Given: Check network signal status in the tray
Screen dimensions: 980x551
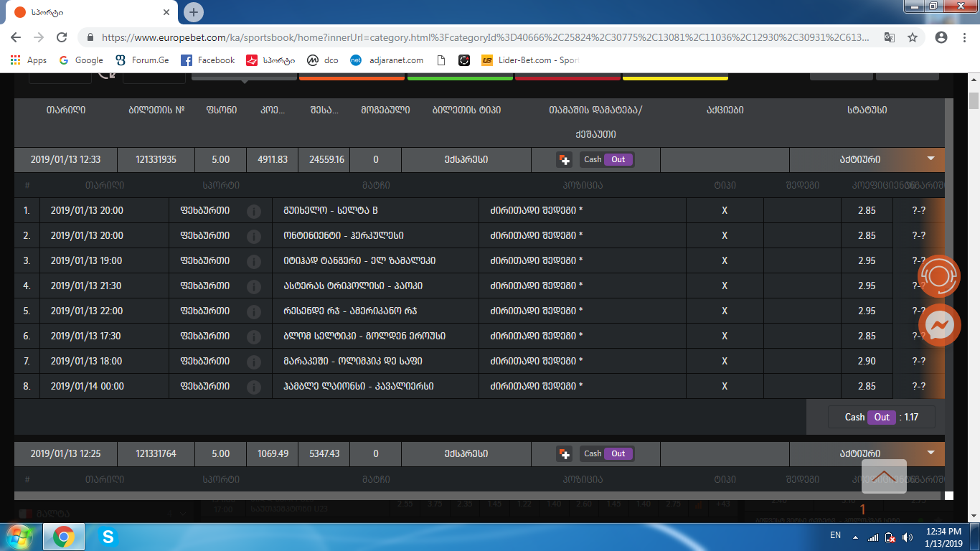Looking at the screenshot, I should pyautogui.click(x=873, y=537).
